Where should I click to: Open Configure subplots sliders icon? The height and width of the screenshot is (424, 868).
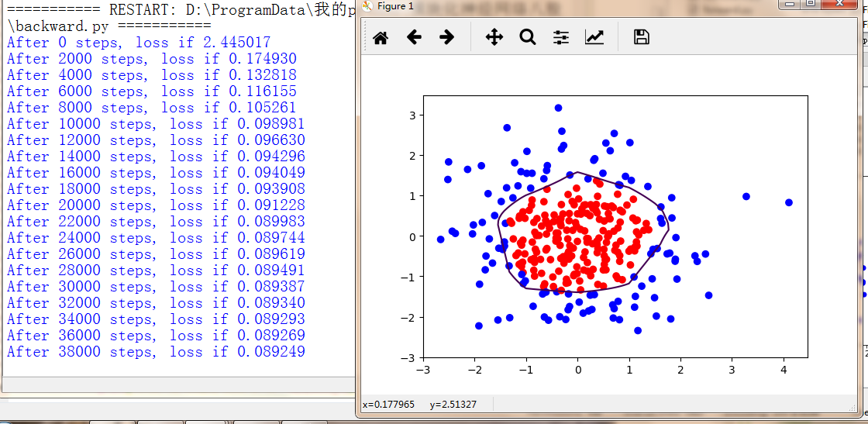pos(561,37)
